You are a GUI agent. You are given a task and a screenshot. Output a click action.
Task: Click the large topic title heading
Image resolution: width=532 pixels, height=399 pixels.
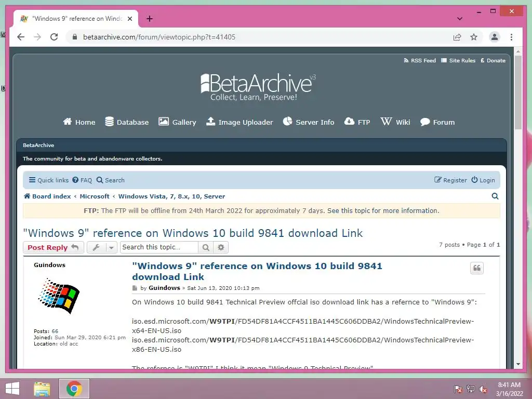tap(193, 233)
